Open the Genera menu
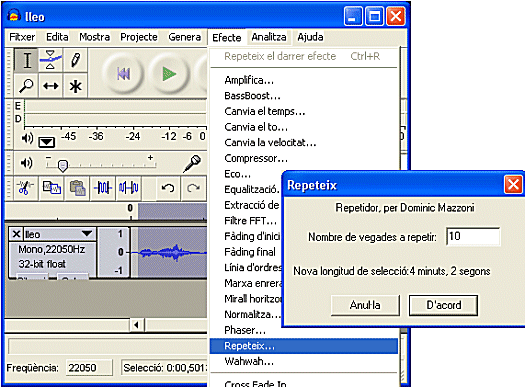Image resolution: width=525 pixels, height=387 pixels. 184,37
